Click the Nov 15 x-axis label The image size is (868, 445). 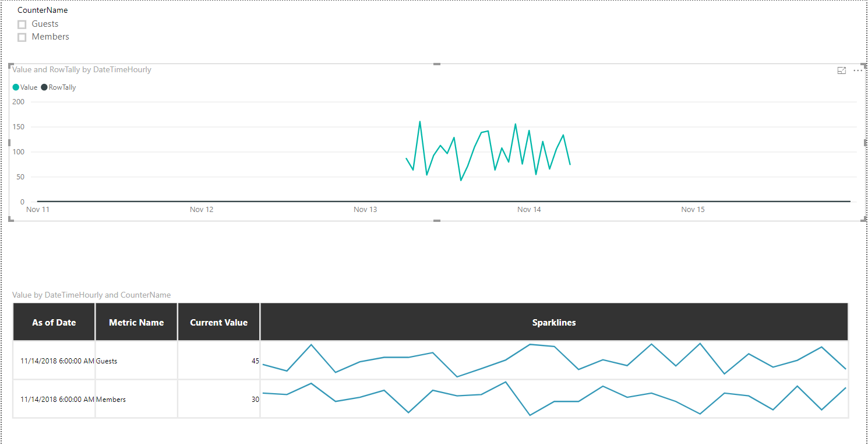(x=693, y=210)
